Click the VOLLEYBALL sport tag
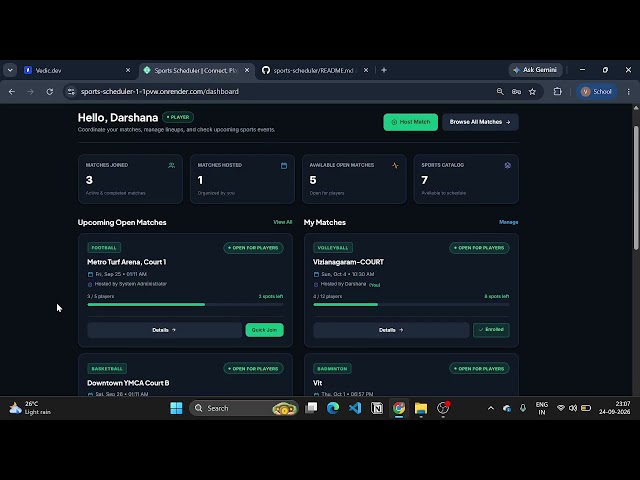Screen dimensions: 640x480 click(333, 248)
